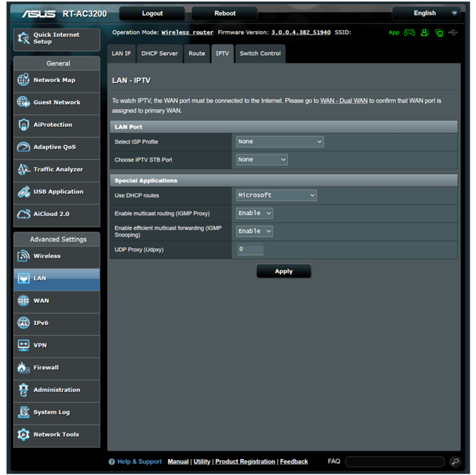
Task: Open Quick Internet Setup wizard icon
Action: [x=23, y=38]
